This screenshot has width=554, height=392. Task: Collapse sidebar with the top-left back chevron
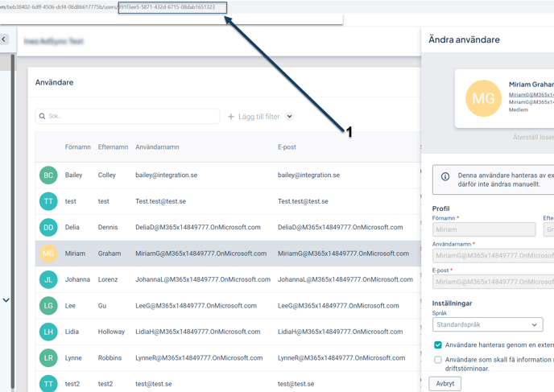[x=4, y=39]
